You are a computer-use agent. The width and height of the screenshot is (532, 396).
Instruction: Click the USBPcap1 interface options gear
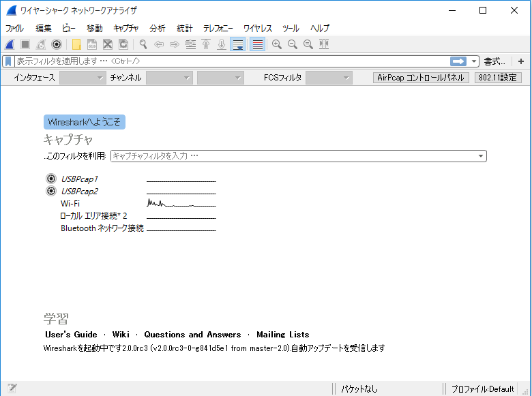click(x=51, y=179)
